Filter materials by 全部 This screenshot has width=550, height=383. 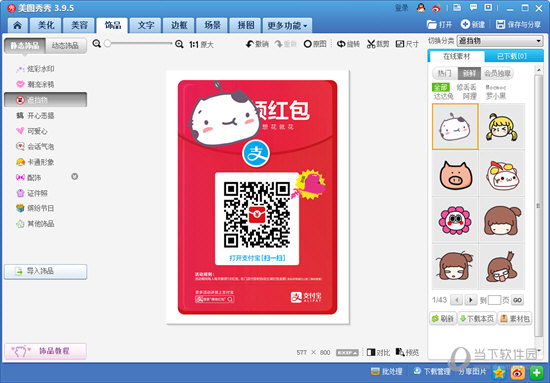(x=441, y=87)
